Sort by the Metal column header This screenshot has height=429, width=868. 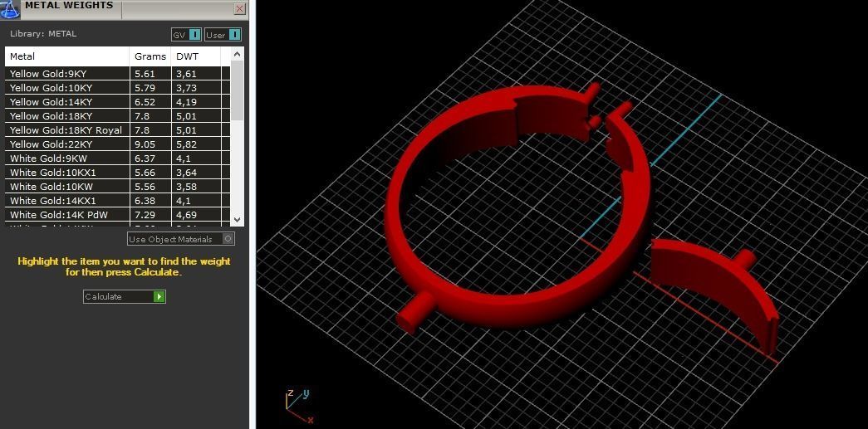click(67, 56)
